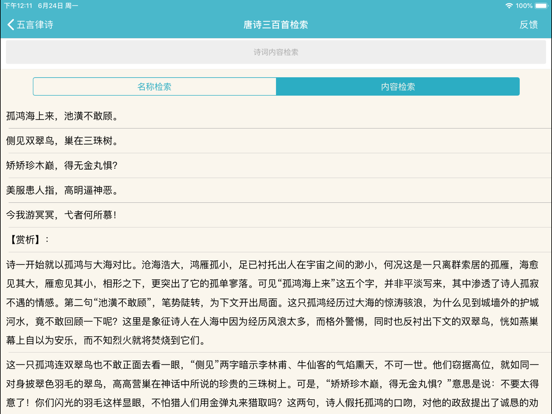Tap the Wi-Fi status icon
The height and width of the screenshot is (414, 552).
[x=509, y=6]
